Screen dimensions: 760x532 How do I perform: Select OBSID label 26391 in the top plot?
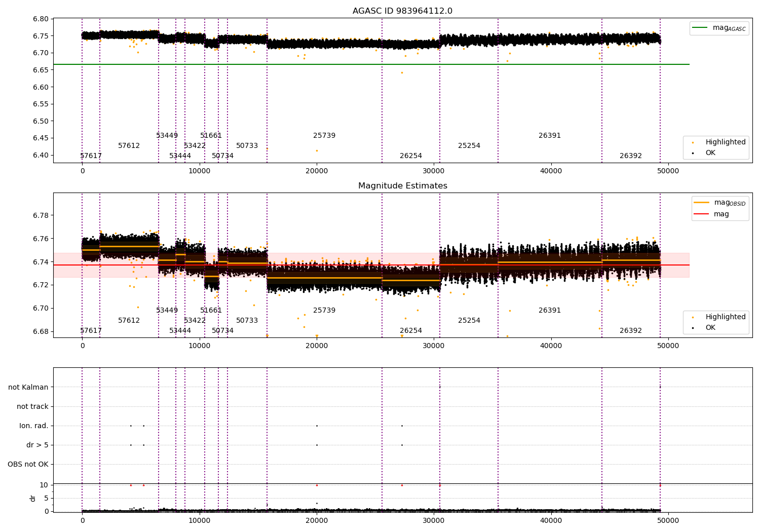[x=550, y=136]
